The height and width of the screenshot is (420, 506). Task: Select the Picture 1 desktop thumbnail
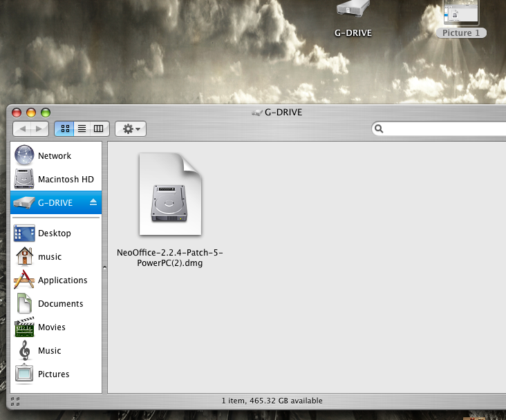coord(461,12)
